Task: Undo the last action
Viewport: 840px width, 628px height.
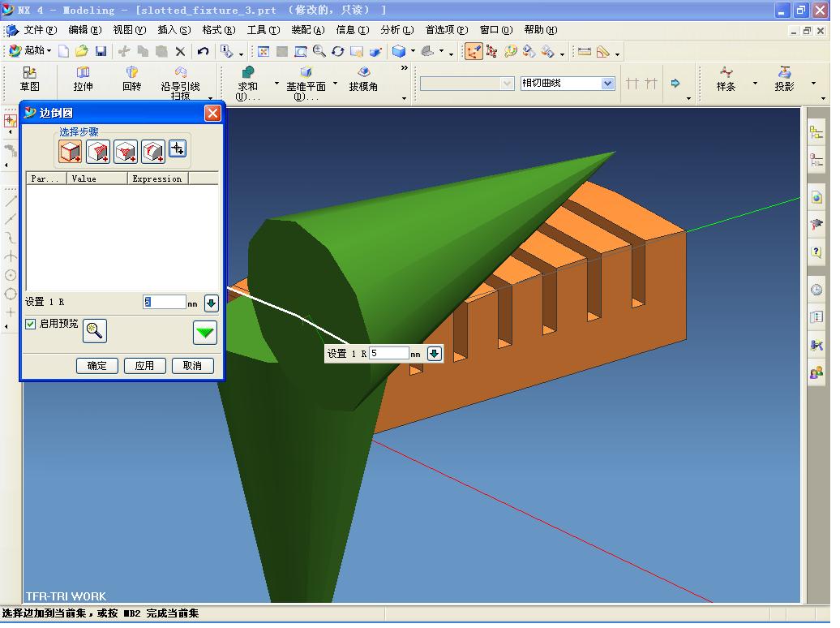Action: click(x=203, y=51)
